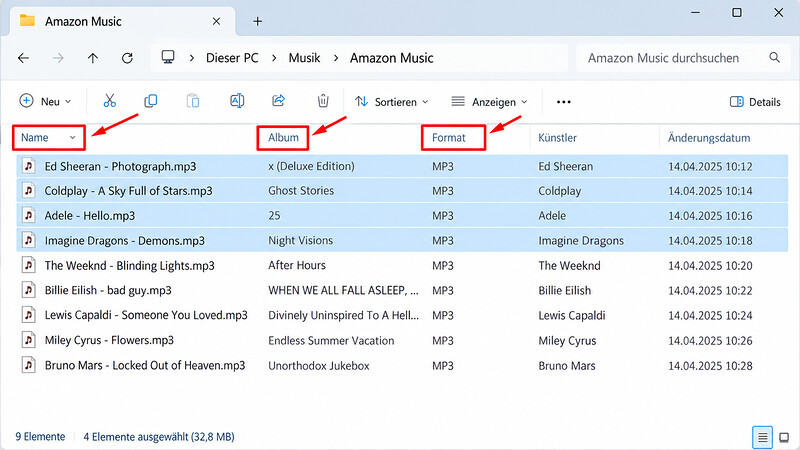
Task: Click the Cut scissors icon
Action: (x=110, y=101)
